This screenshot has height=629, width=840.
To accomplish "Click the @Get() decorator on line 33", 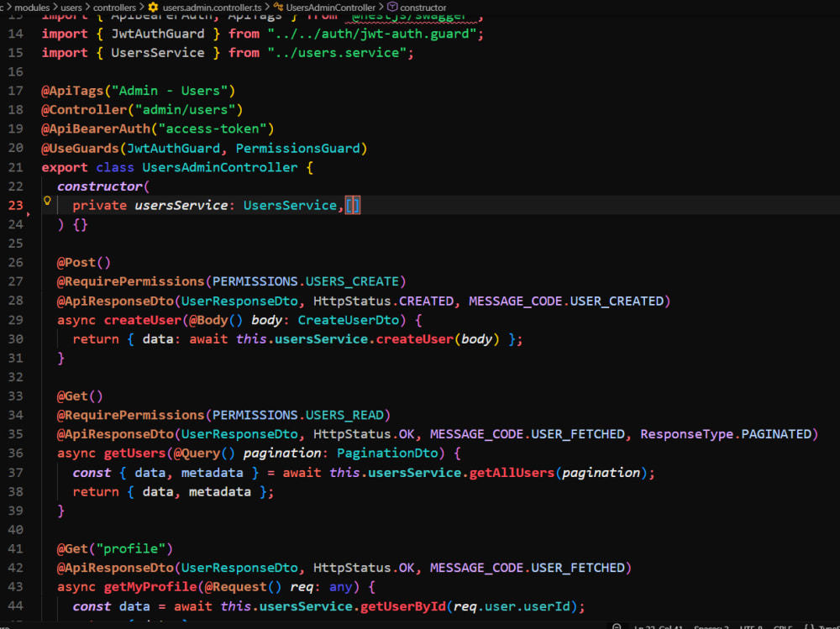I will (x=80, y=396).
